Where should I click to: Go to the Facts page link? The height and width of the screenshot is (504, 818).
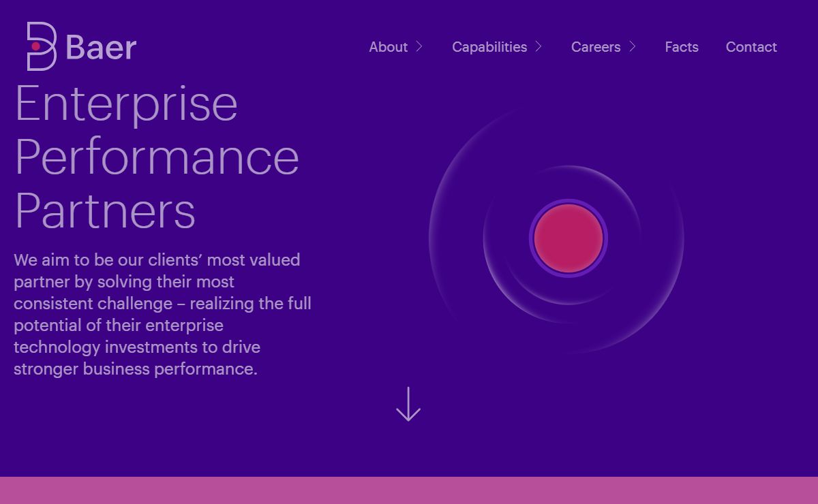coord(682,47)
